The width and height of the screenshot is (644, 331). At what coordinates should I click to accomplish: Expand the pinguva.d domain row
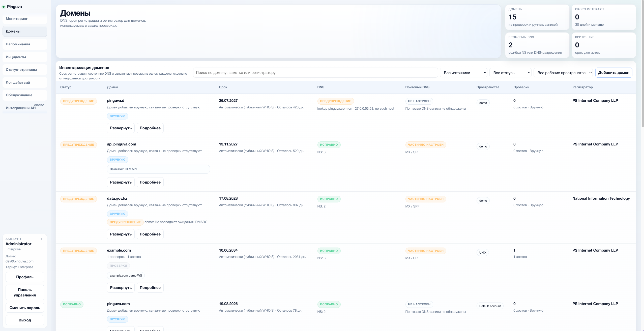point(121,128)
